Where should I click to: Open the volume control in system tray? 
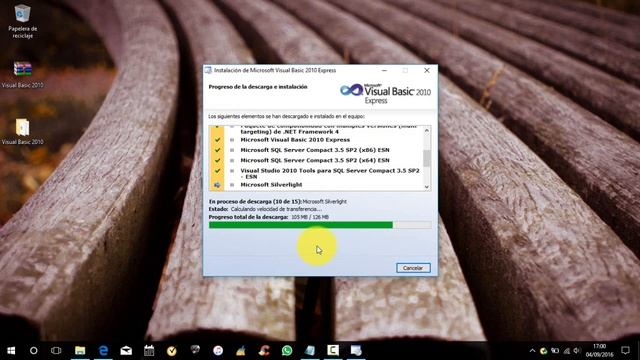coord(577,351)
